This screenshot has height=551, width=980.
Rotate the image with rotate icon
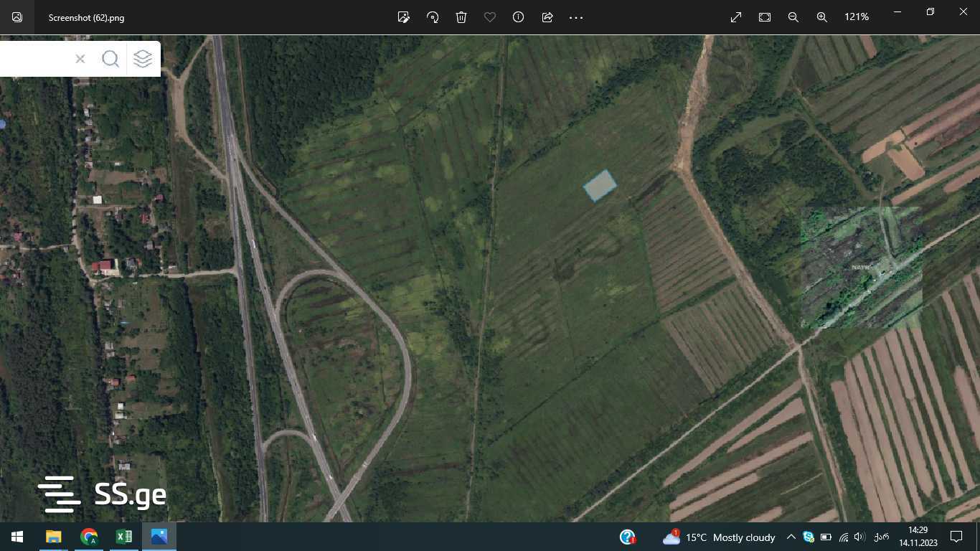tap(433, 17)
